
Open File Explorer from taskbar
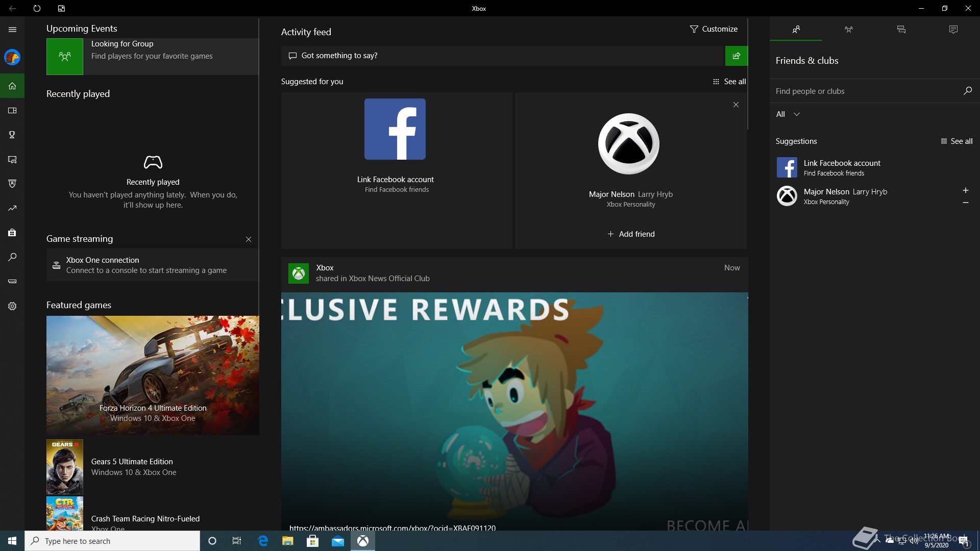point(287,541)
